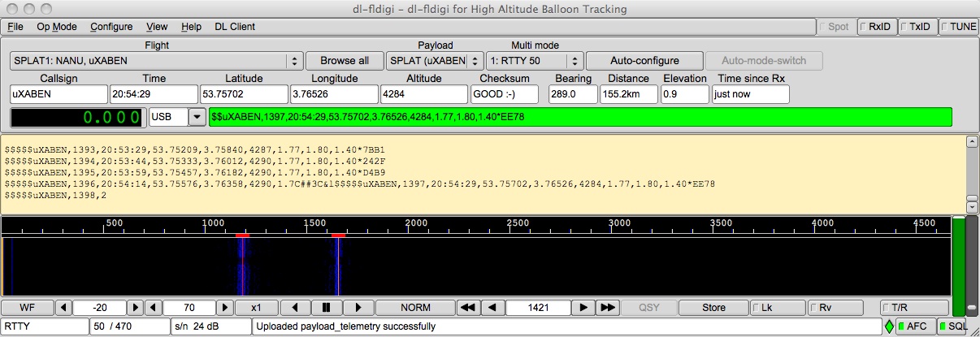The height and width of the screenshot is (337, 980).
Task: Click the lower level input showing -20
Action: click(100, 308)
